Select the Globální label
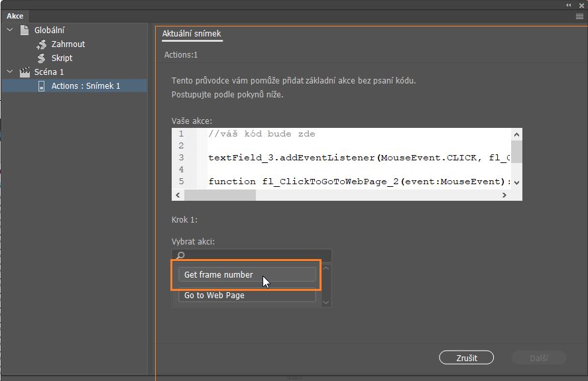This screenshot has height=381, width=588. click(x=50, y=30)
